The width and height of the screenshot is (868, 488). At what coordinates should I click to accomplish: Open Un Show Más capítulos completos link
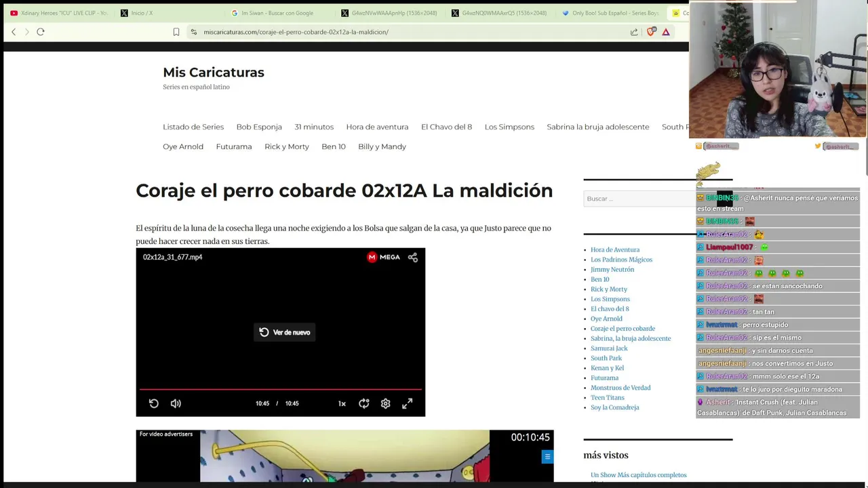point(639,475)
